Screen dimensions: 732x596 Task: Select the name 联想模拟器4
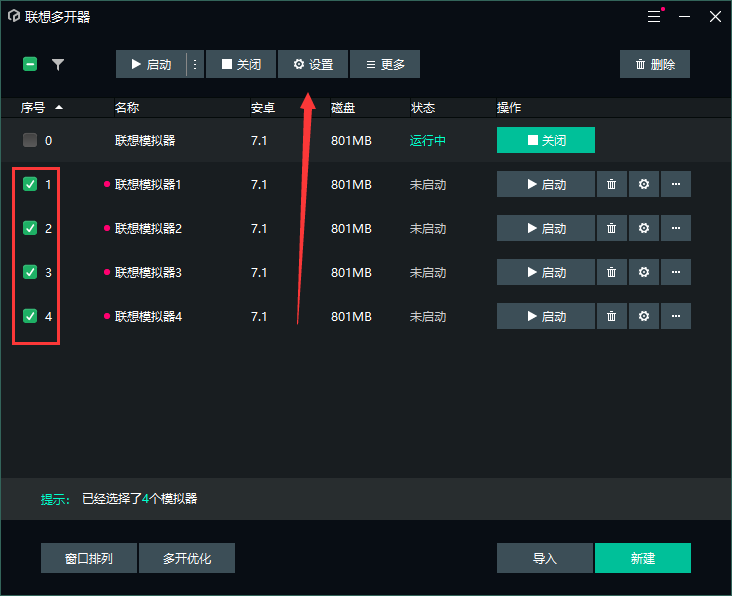pos(148,316)
